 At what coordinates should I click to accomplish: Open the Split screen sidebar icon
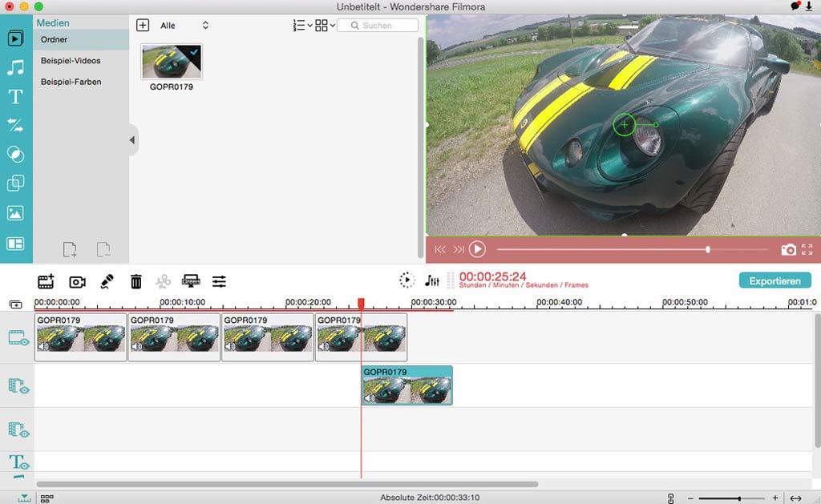[x=15, y=244]
